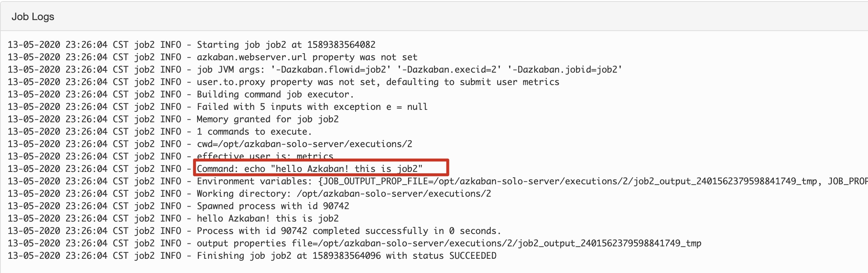Click the Environment variables log line

coord(438,181)
